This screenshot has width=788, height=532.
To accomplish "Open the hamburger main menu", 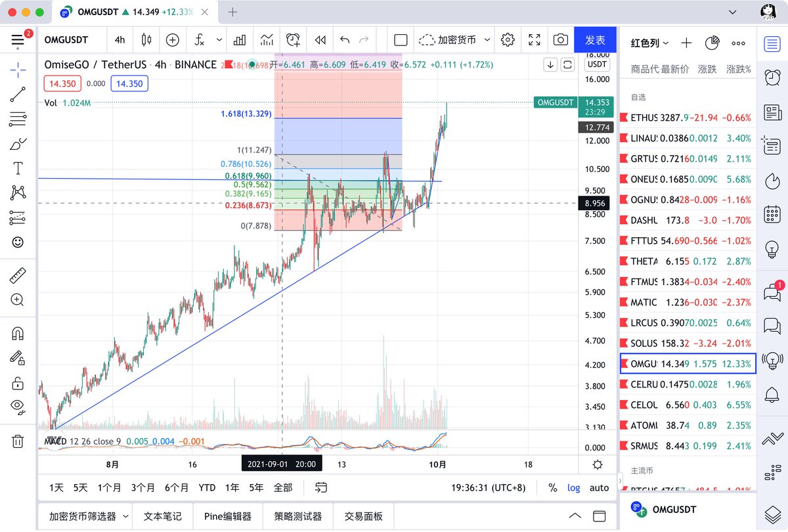I will pos(18,40).
